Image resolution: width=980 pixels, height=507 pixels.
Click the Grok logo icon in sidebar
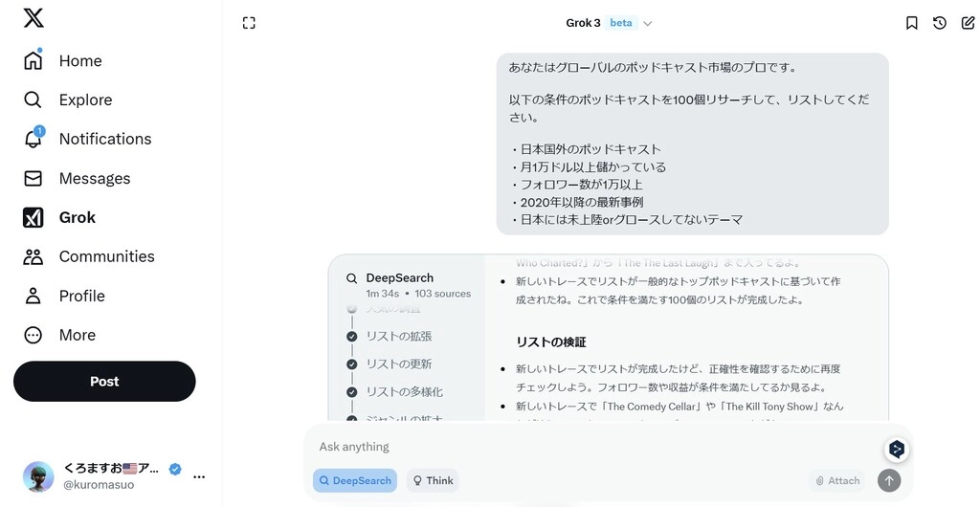point(33,217)
